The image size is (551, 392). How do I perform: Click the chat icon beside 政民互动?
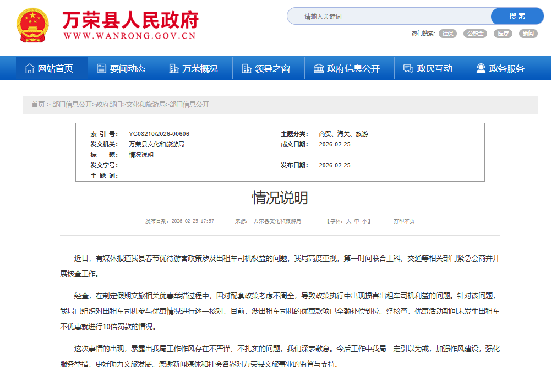tap(408, 68)
